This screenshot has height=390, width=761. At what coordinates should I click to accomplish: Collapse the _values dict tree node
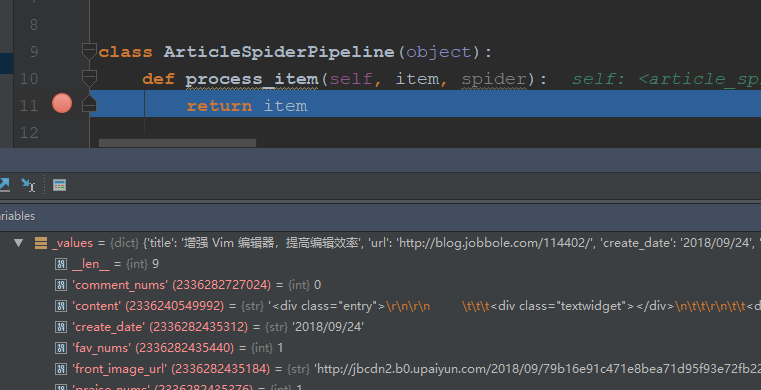pyautogui.click(x=18, y=243)
